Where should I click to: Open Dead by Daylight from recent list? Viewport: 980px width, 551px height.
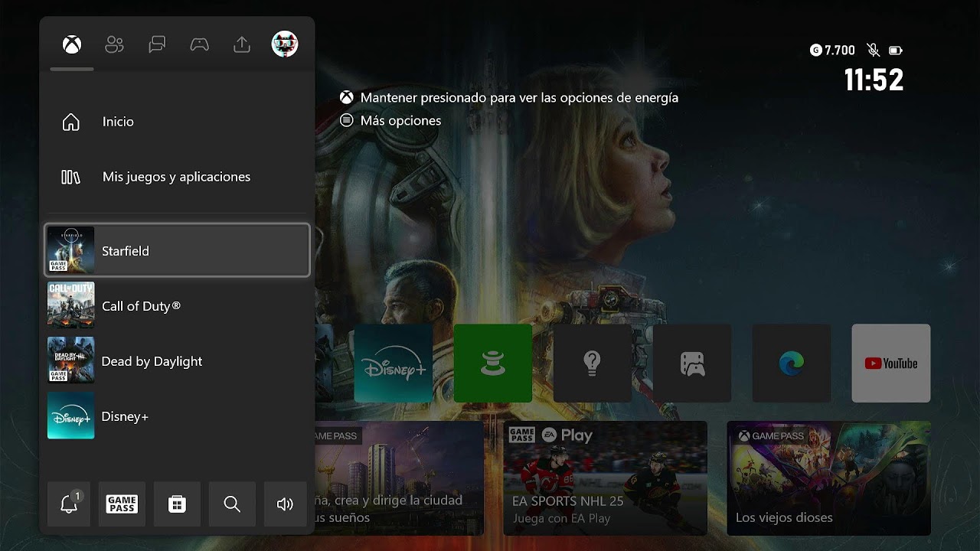click(x=177, y=360)
